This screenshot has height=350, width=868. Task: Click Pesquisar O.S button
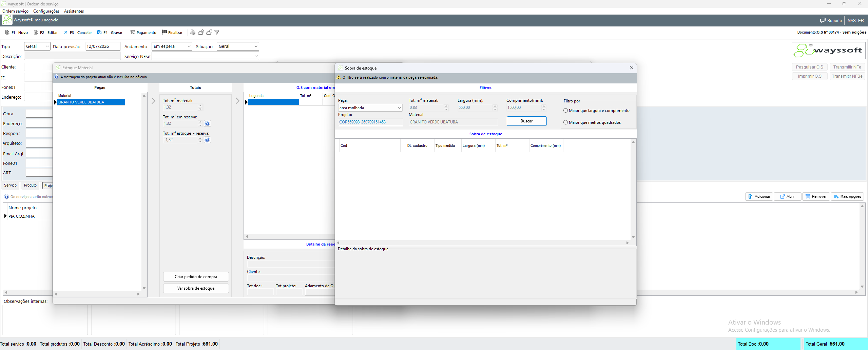(810, 67)
